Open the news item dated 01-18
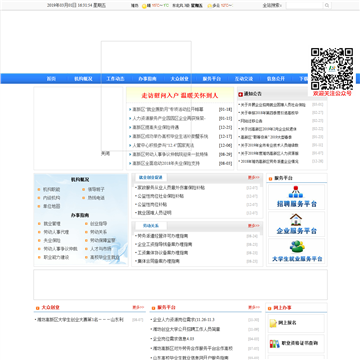360x360 pixels. coord(168,109)
